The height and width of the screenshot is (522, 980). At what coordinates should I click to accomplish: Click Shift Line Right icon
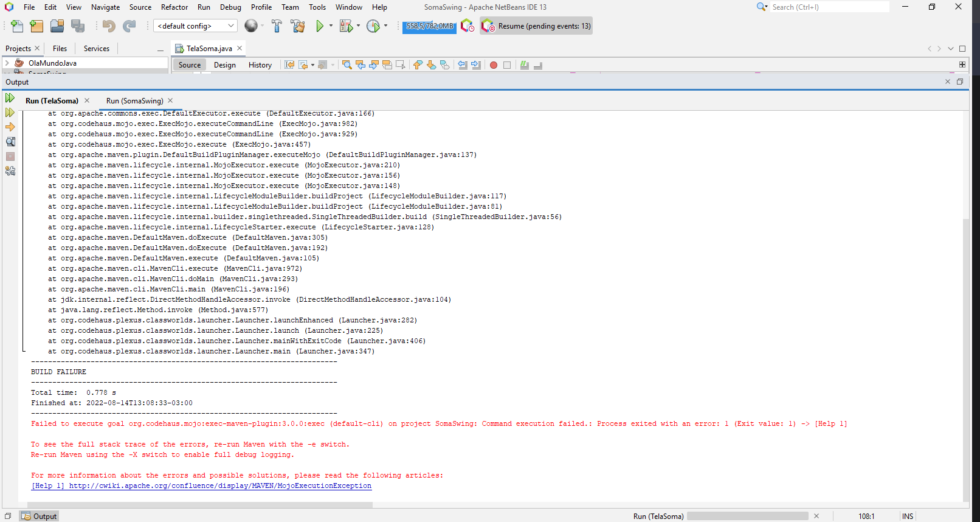(476, 65)
